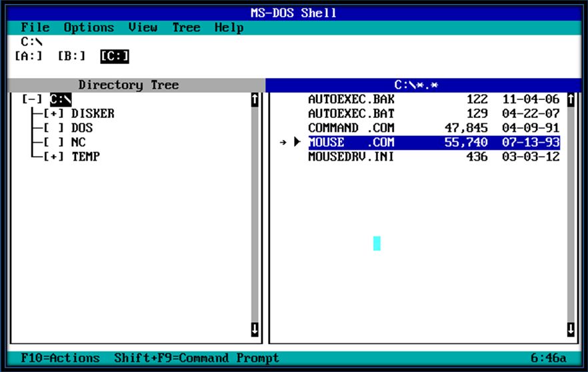Expand the DISKER directory with [+]
Viewport: 588px width, 372px height.
[x=53, y=113]
